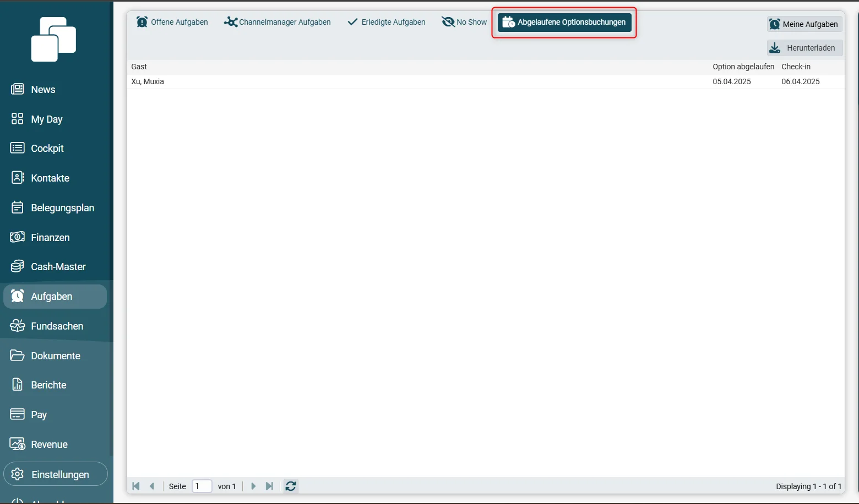This screenshot has height=504, width=859.
Task: Open Einstellungen settings
Action: pyautogui.click(x=55, y=474)
